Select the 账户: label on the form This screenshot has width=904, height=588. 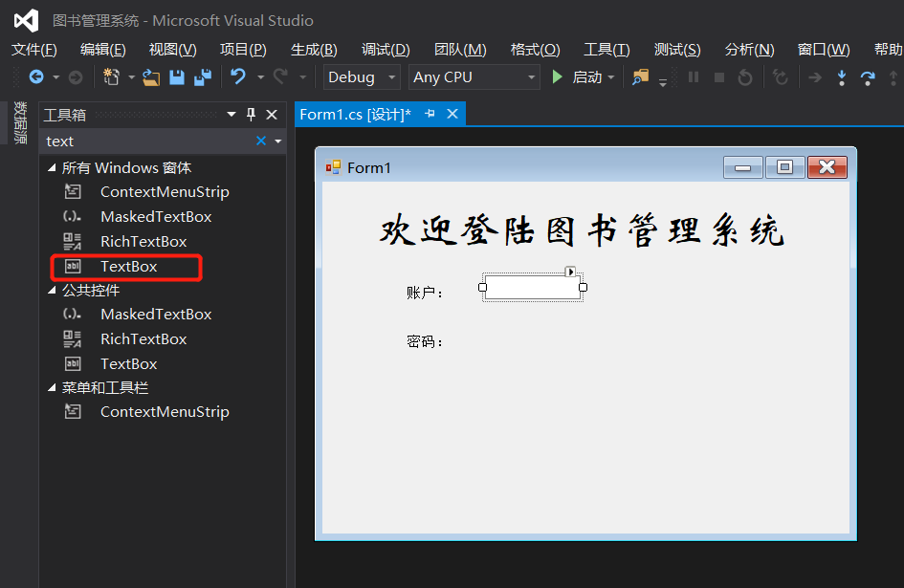coord(425,293)
